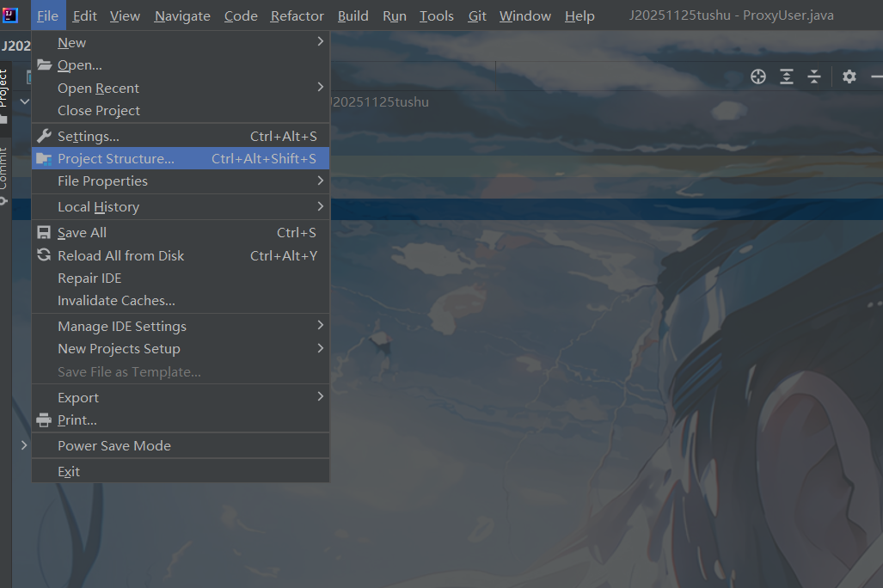Open the Export submenu

pyautogui.click(x=181, y=398)
